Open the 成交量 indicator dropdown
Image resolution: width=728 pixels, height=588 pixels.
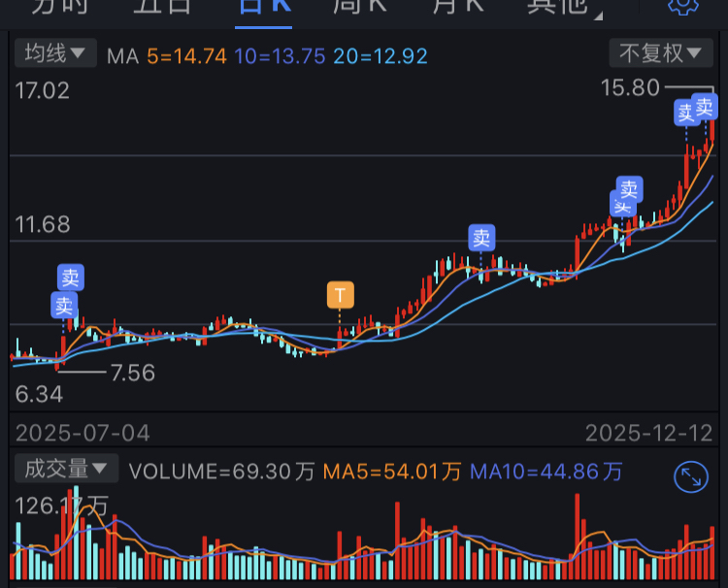(66, 469)
